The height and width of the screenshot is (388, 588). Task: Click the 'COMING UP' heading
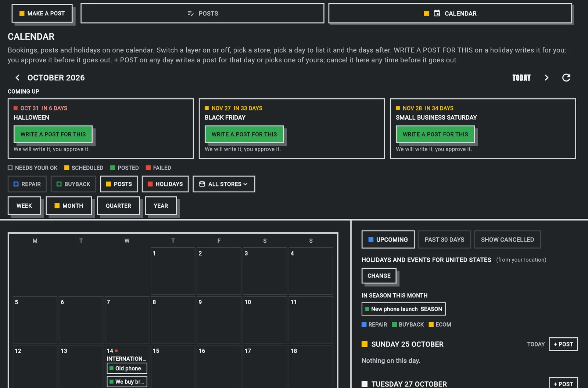[24, 91]
